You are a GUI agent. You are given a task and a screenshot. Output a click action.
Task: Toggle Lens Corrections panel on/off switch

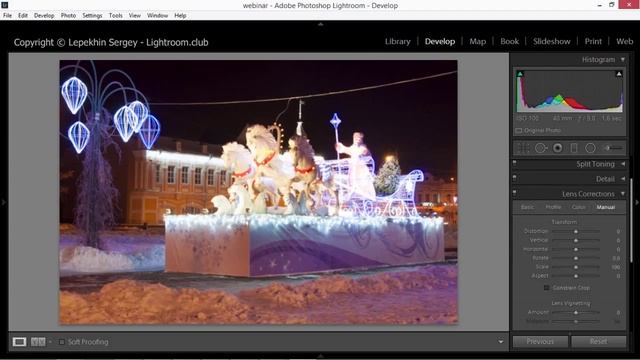pyautogui.click(x=515, y=193)
